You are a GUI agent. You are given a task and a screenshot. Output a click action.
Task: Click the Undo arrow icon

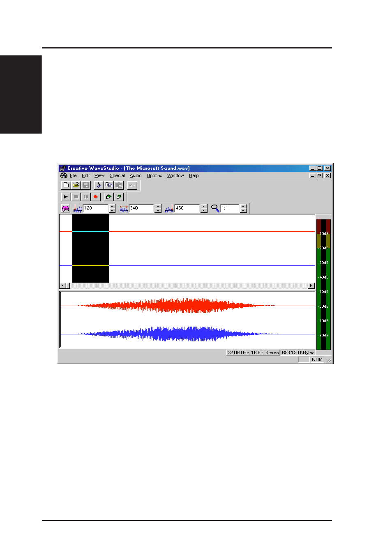(x=132, y=185)
